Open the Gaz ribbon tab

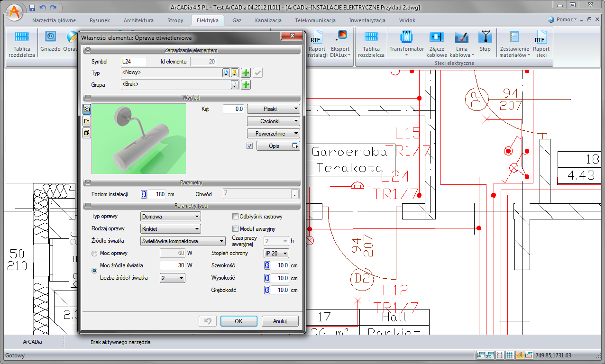coord(237,21)
